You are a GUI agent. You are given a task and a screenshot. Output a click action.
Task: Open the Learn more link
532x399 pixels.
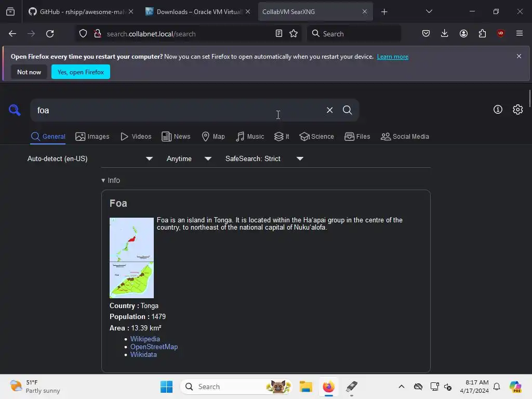pos(393,57)
